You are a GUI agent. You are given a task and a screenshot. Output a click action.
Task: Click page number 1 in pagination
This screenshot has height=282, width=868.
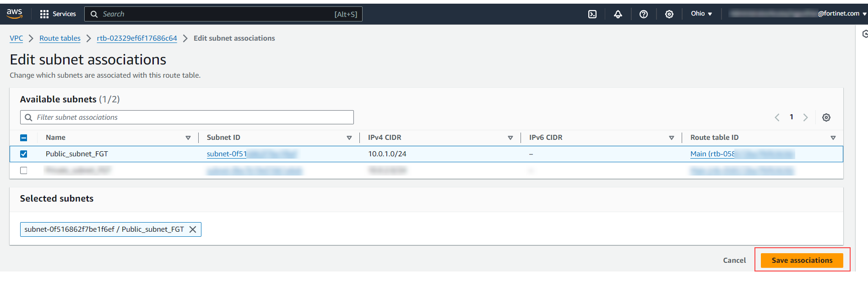click(792, 117)
